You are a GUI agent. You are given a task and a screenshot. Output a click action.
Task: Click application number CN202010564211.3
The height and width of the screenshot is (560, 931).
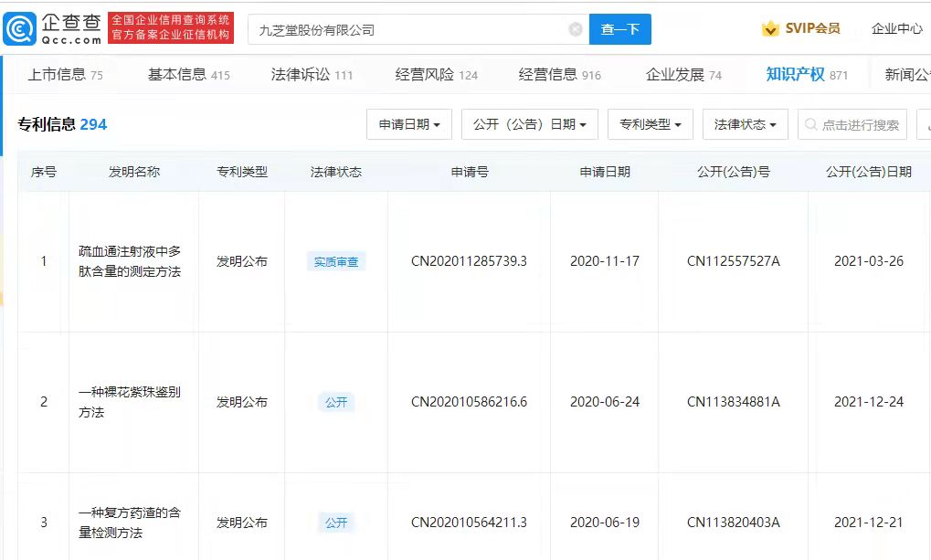469,523
